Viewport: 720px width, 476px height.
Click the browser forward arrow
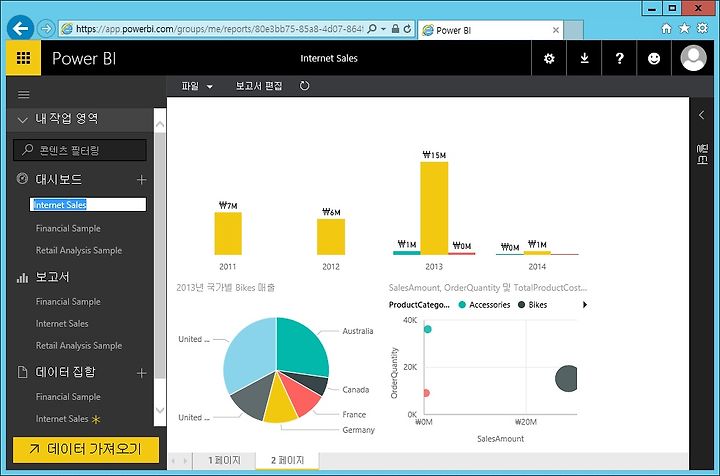[x=46, y=29]
